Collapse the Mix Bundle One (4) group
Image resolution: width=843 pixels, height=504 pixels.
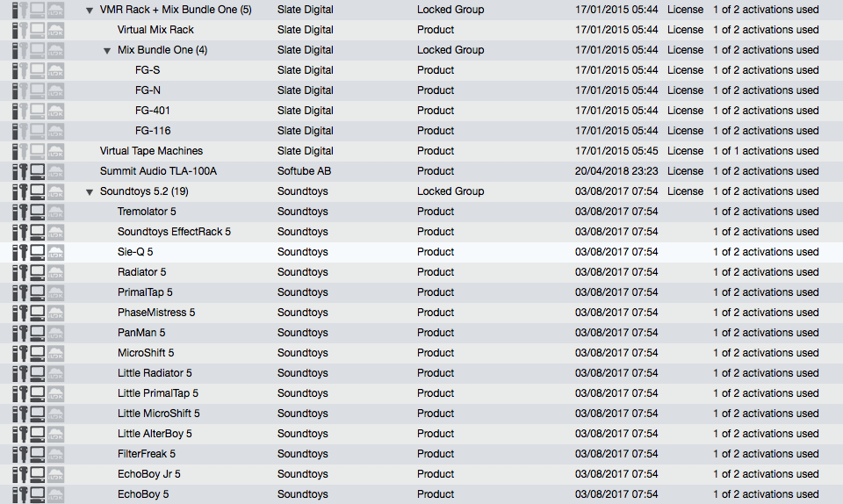[107, 50]
